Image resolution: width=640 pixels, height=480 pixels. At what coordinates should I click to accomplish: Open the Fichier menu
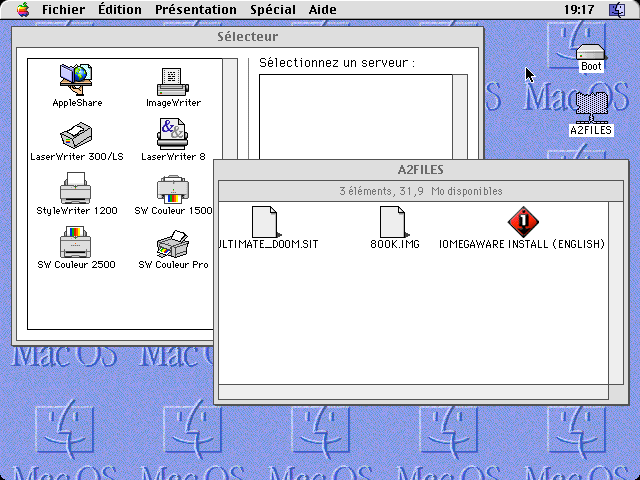click(x=63, y=9)
